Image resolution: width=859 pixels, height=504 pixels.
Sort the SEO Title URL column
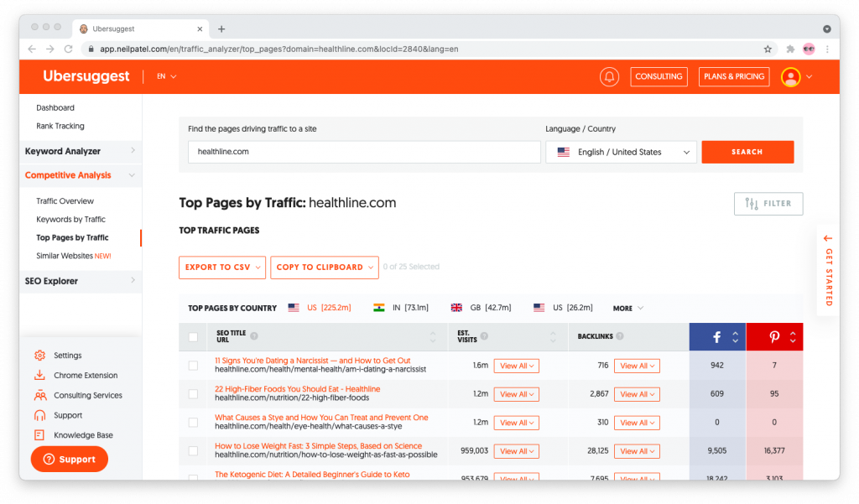(x=433, y=336)
